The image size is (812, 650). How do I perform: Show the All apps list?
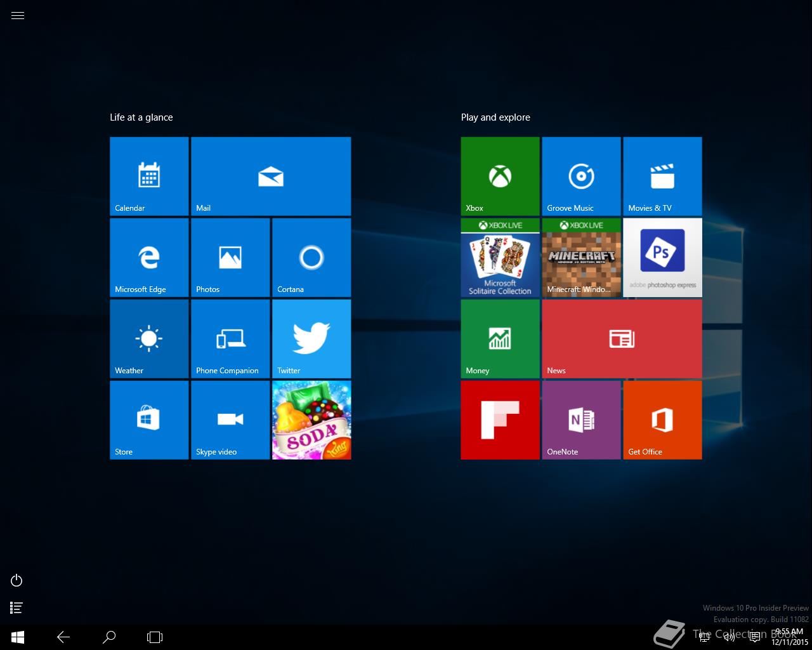[16, 608]
